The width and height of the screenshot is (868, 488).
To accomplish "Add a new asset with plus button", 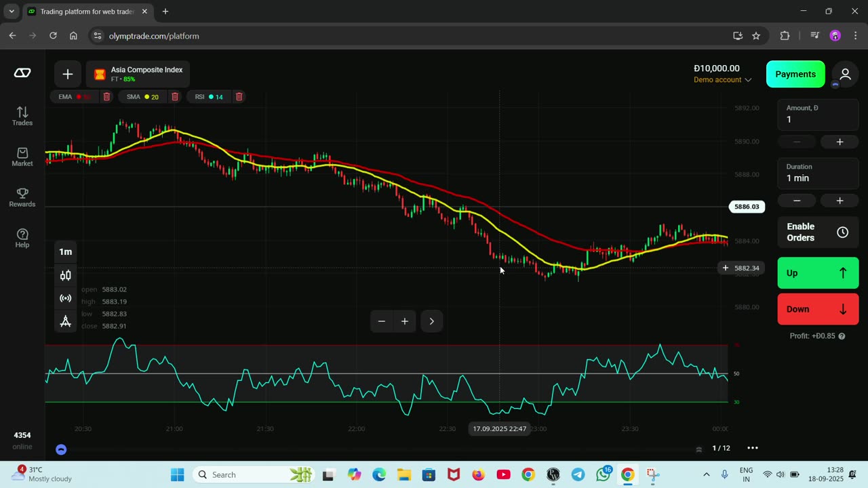I will coord(68,74).
